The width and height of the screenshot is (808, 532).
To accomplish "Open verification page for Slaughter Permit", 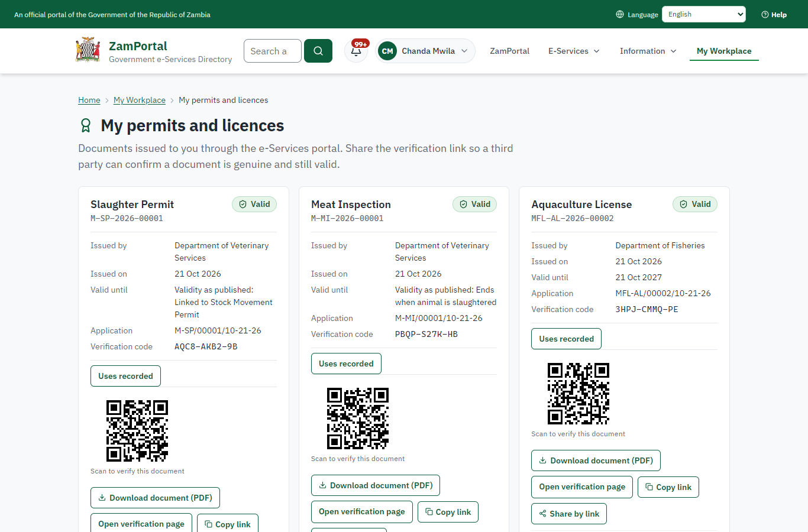I will pyautogui.click(x=141, y=524).
